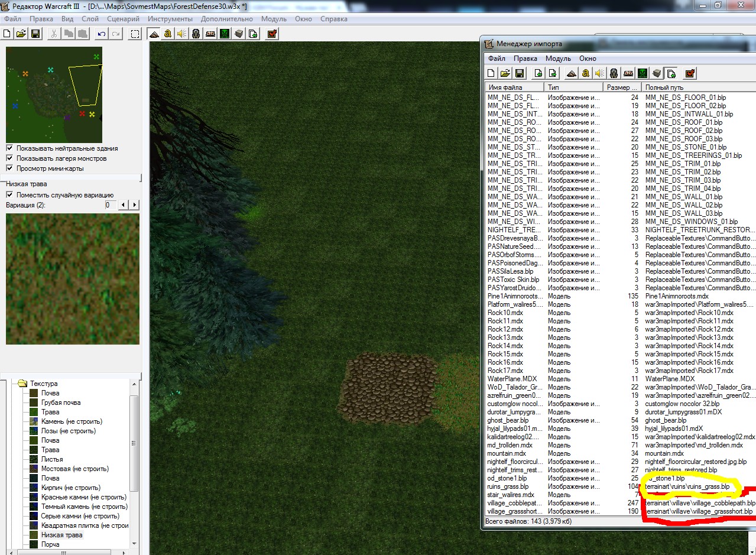Image resolution: width=756 pixels, height=555 pixels.
Task: Select 'village_cobblepat...' file row
Action: coord(620,503)
